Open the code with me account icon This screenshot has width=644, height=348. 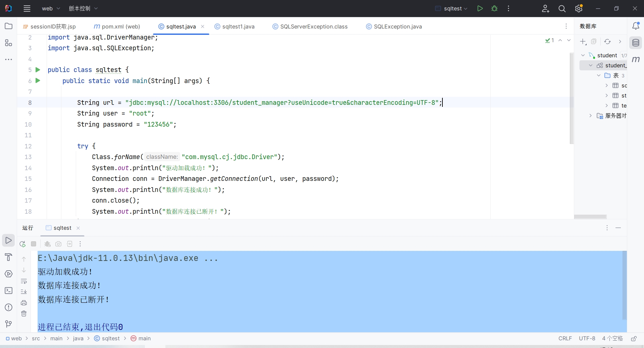point(545,9)
